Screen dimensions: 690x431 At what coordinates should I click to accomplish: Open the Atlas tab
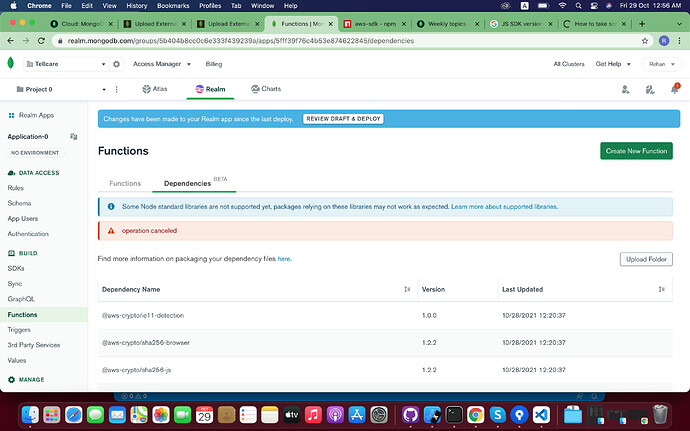coord(153,89)
